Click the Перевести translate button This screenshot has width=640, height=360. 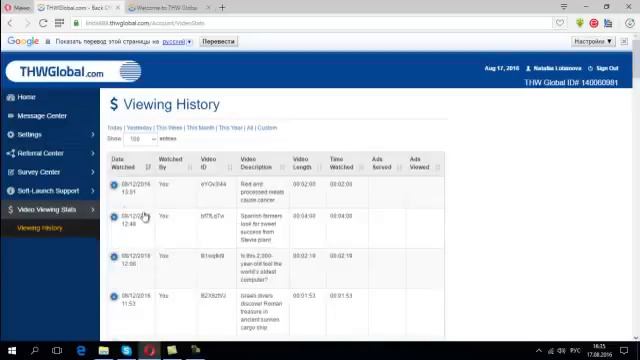tap(219, 42)
